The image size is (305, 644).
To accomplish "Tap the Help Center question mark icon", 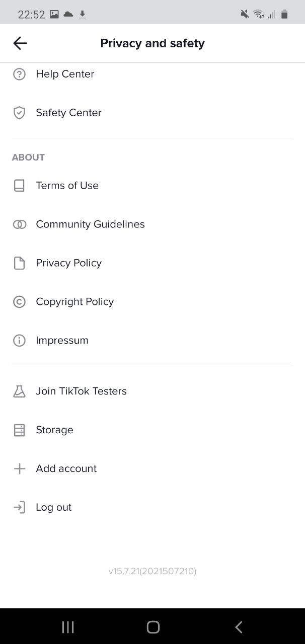I will click(x=19, y=74).
